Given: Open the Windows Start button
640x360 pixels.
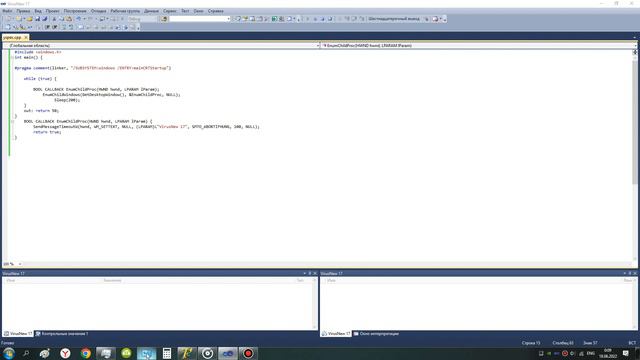Looking at the screenshot, I should (8, 353).
